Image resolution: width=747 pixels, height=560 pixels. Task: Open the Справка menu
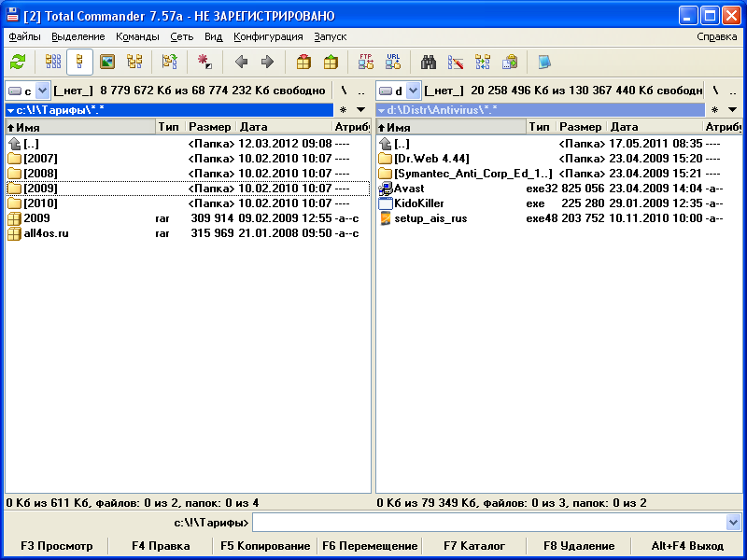click(x=716, y=36)
